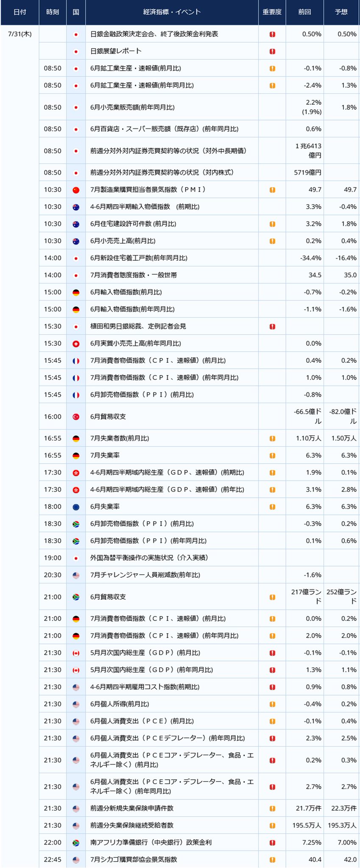Viewport: 360px width, 868px height.
Task: Click previous value -66.5億ドル
Action: [307, 417]
